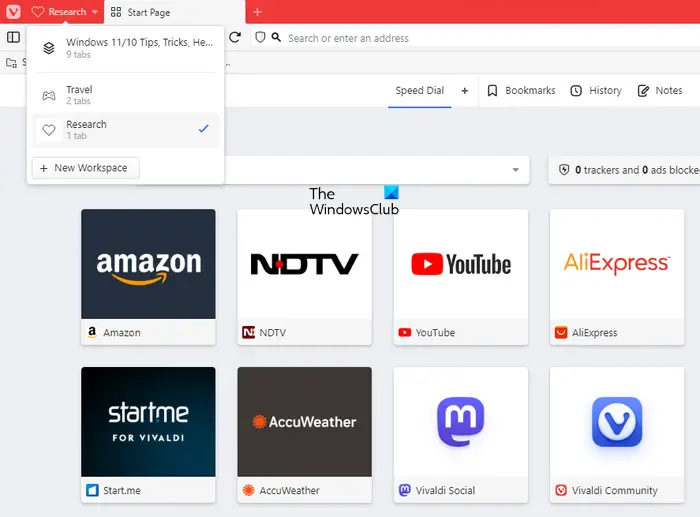Open the Amazon speed dial thumbnail

(148, 264)
